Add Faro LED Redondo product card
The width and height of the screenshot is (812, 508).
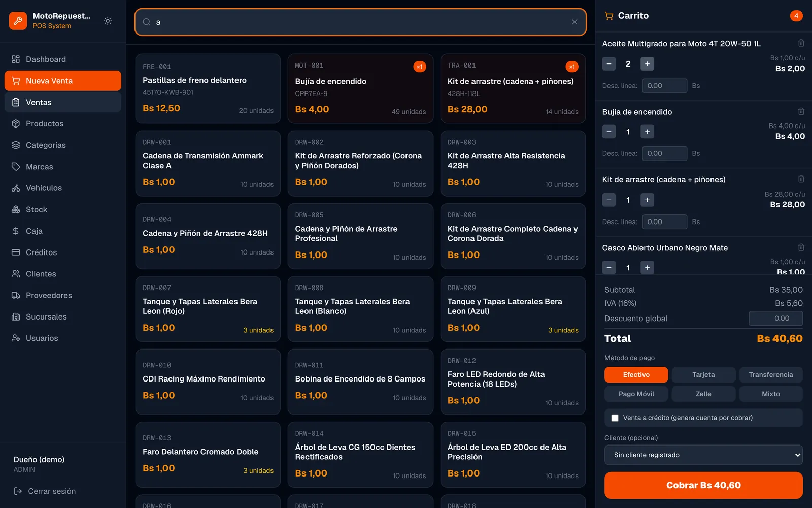(513, 382)
